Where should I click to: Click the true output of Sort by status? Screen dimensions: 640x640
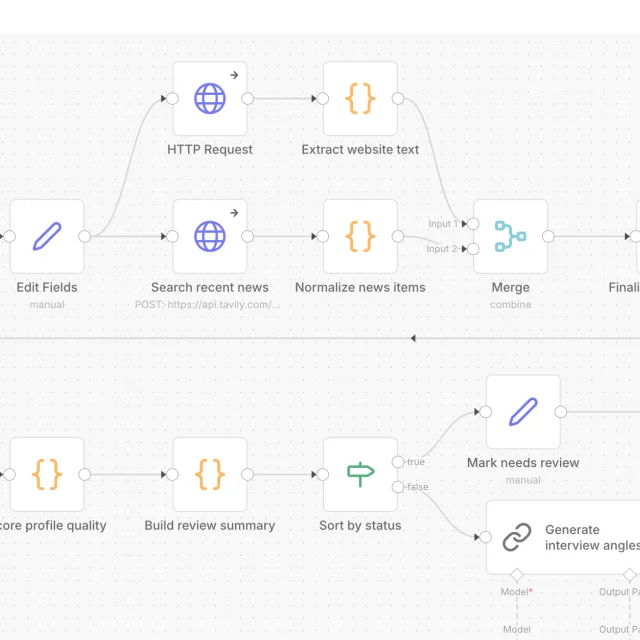398,462
